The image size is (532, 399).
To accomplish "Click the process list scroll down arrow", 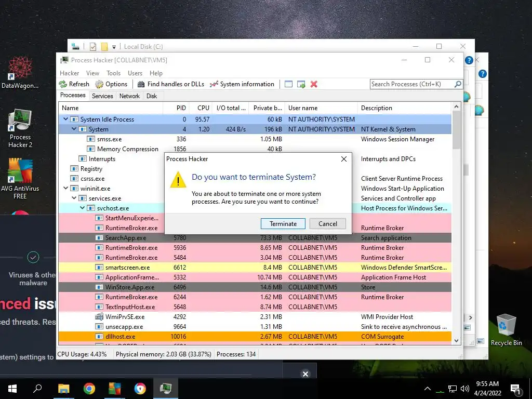I will tap(456, 341).
